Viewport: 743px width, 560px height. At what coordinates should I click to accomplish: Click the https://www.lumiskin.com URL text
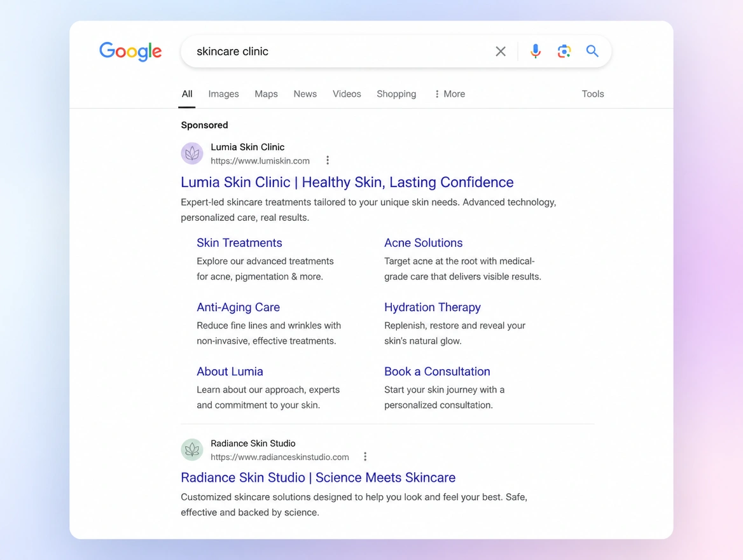260,161
